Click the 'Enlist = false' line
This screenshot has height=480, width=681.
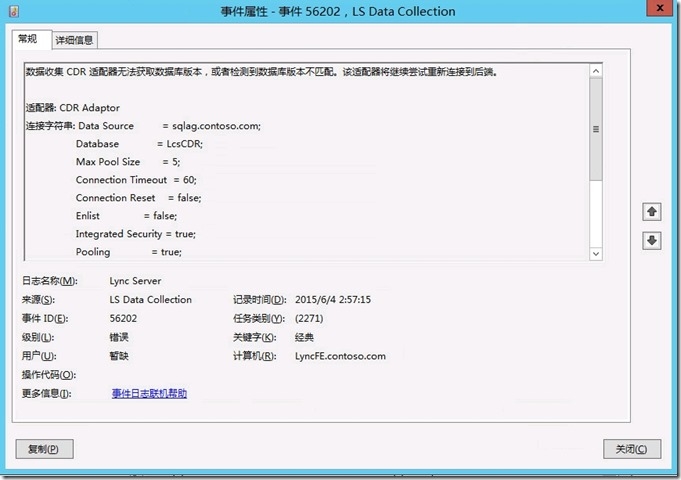coord(126,216)
